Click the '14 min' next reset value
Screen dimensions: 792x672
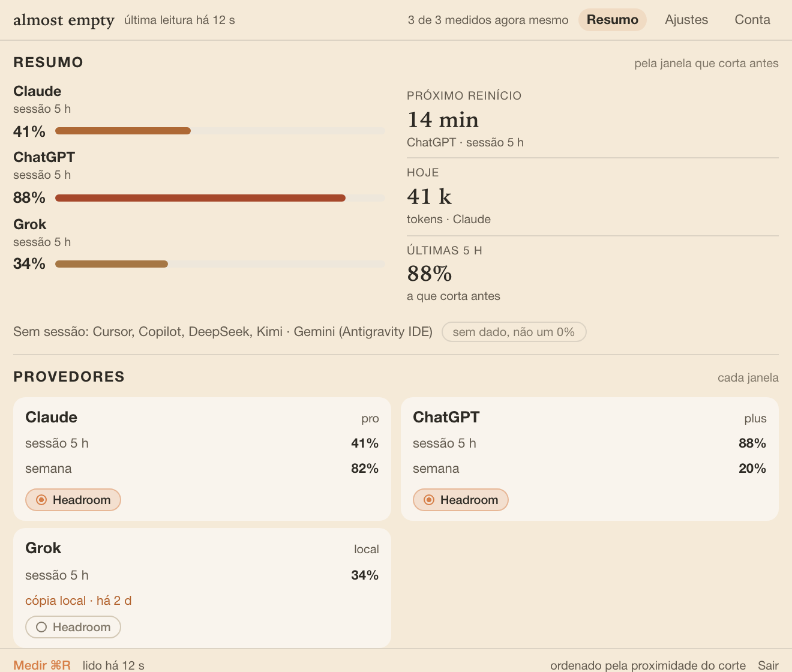pos(443,120)
